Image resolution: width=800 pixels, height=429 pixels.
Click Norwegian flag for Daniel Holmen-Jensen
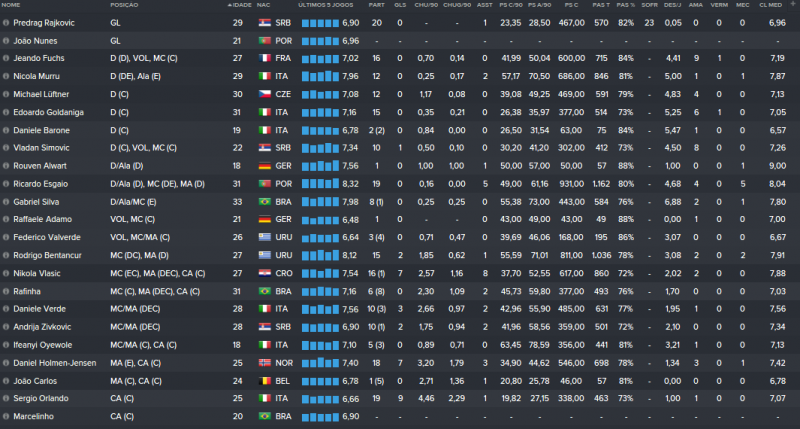pyautogui.click(x=264, y=362)
